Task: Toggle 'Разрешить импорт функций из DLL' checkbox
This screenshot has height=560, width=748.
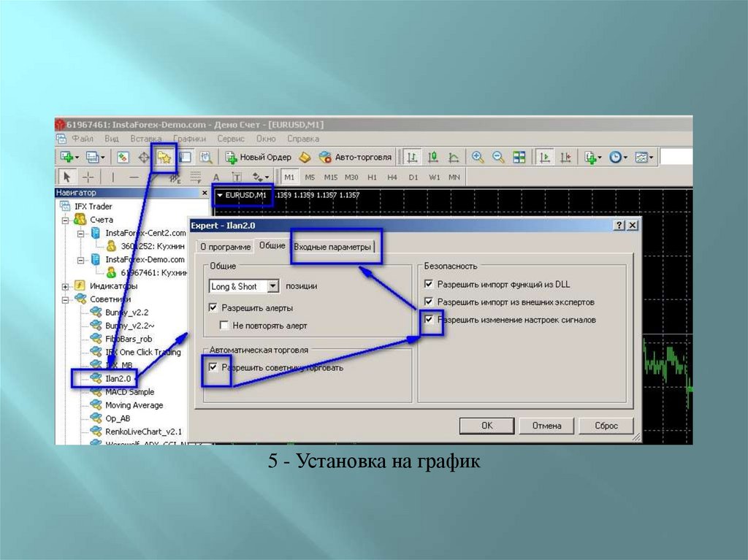Action: (x=428, y=284)
